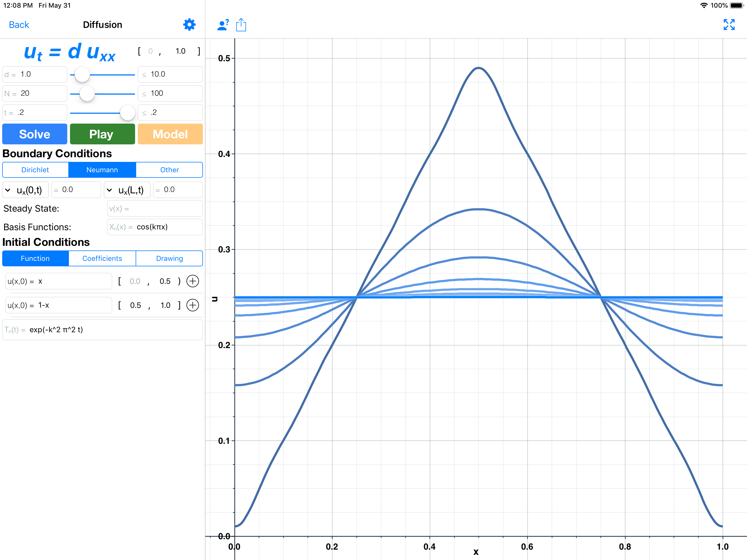Switch to Coefficients initial condition tab
747x560 pixels.
click(102, 258)
